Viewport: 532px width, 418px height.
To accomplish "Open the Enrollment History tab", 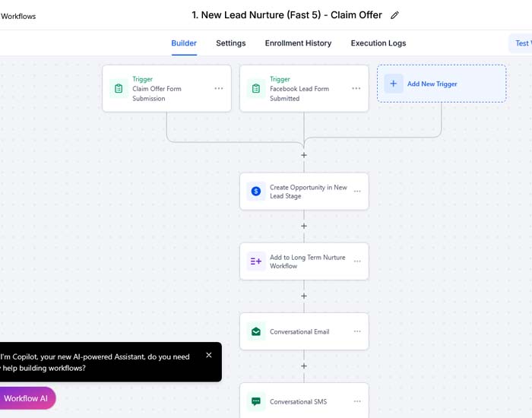I will (298, 43).
